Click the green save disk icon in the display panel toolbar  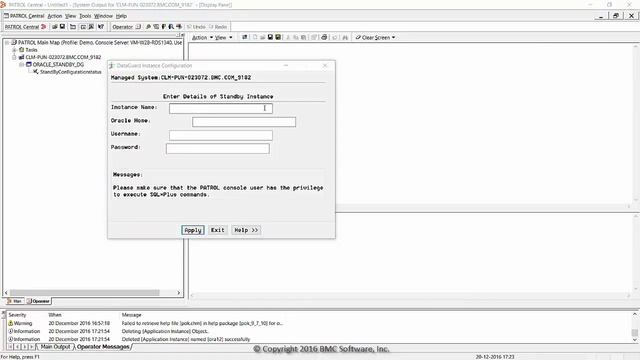point(278,38)
